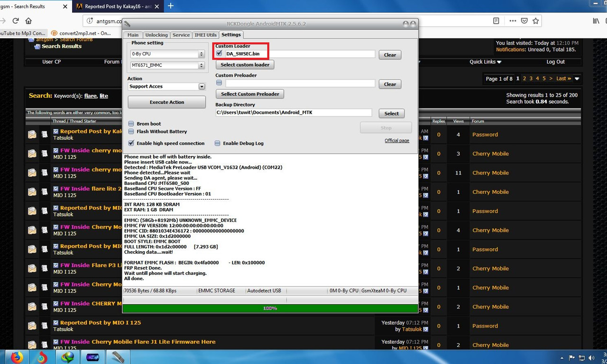Click the Backup Directory path field
The height and width of the screenshot is (364, 607).
coord(294,113)
